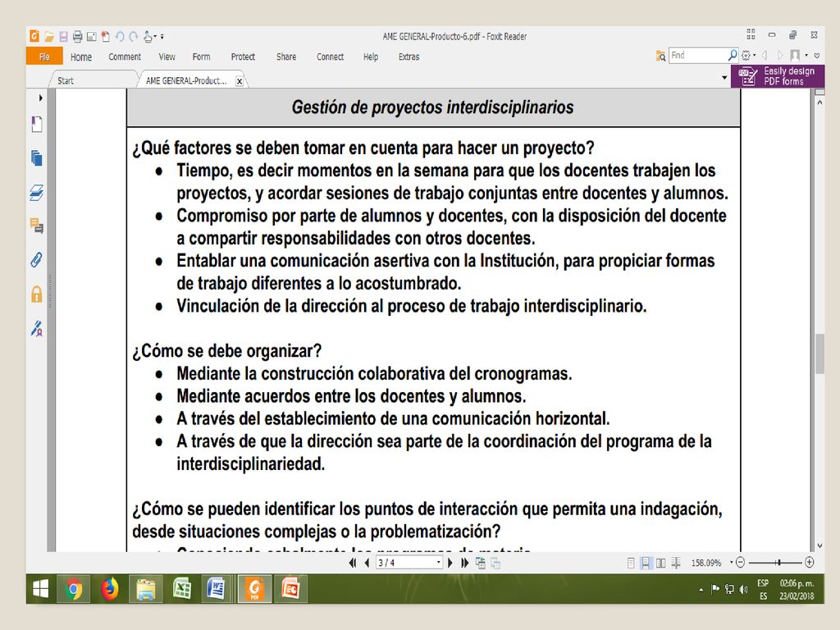Open the zoom percentage dropdown
Viewport: 840px width, 630px height.
tap(731, 563)
